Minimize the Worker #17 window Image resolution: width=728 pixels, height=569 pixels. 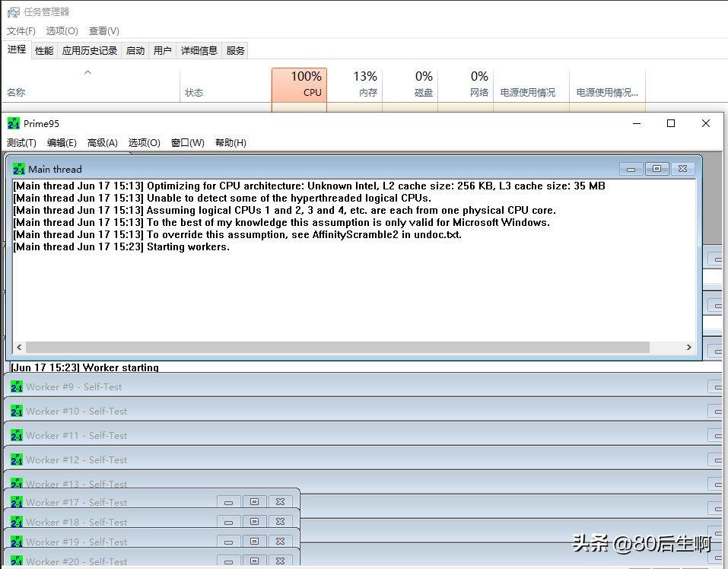tap(228, 502)
